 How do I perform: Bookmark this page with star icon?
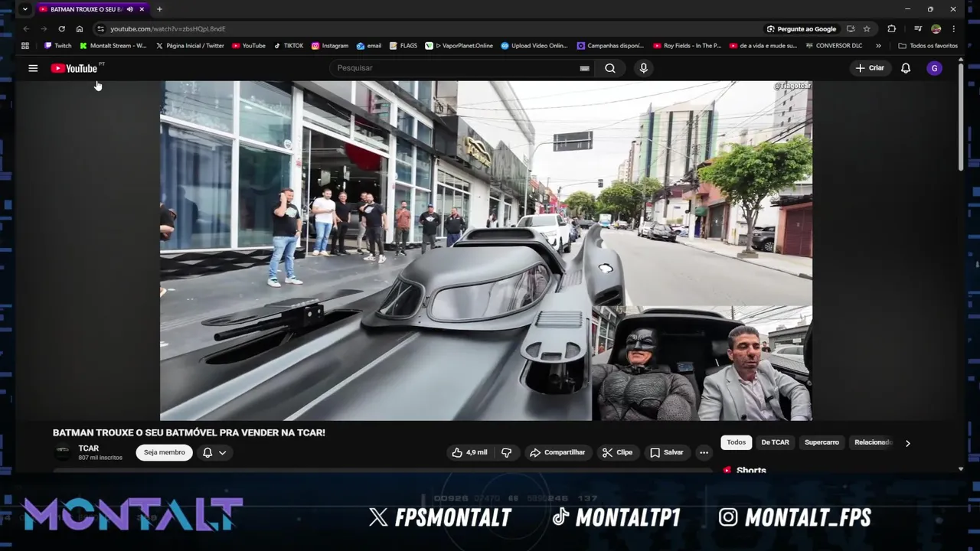pyautogui.click(x=867, y=29)
